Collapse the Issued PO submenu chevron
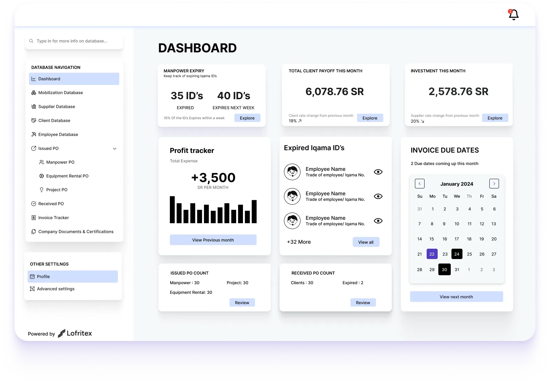This screenshot has height=392, width=550. 115,148
